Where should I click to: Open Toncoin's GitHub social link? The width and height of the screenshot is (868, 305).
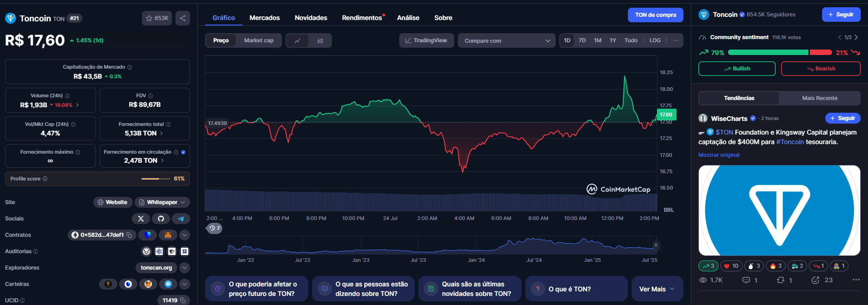point(161,219)
